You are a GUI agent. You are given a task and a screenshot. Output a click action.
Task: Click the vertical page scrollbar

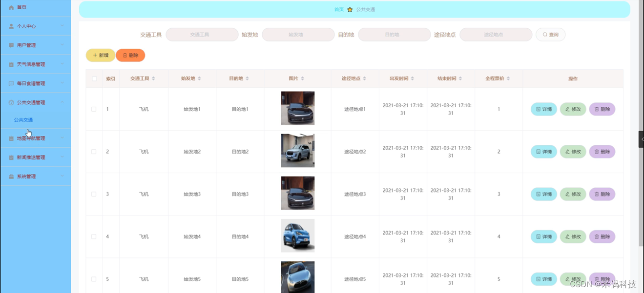[x=641, y=122]
